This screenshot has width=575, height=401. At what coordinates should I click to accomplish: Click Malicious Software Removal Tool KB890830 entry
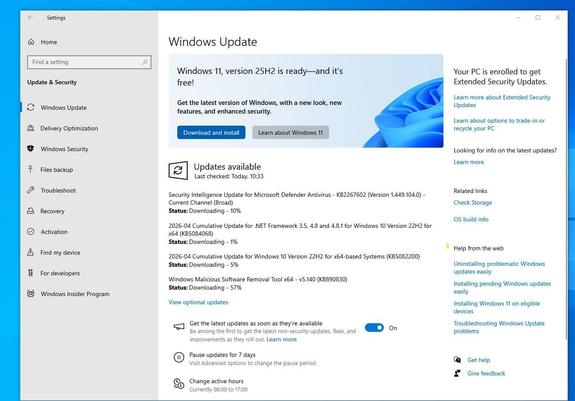[258, 279]
